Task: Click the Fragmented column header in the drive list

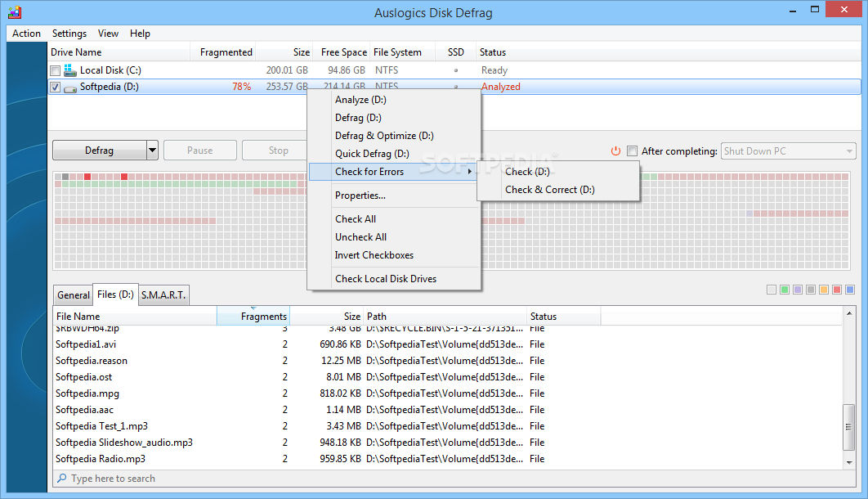Action: [223, 52]
